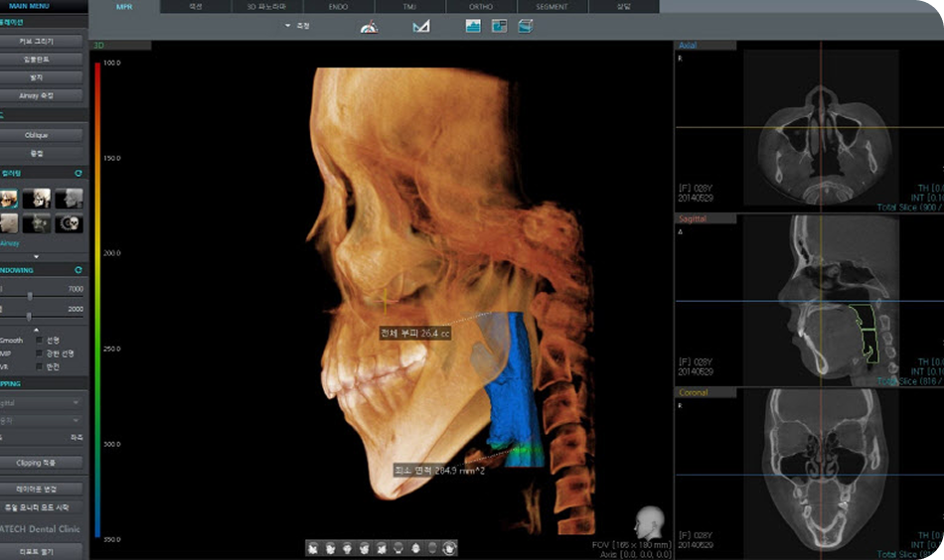Toggle the checkbox next to VR
Screen dimensions: 944x560
tap(39, 366)
